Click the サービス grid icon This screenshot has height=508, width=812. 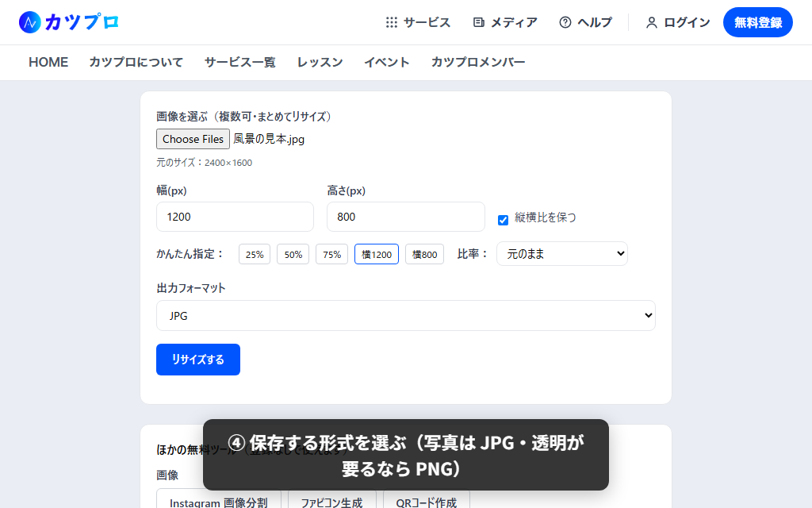click(x=392, y=22)
